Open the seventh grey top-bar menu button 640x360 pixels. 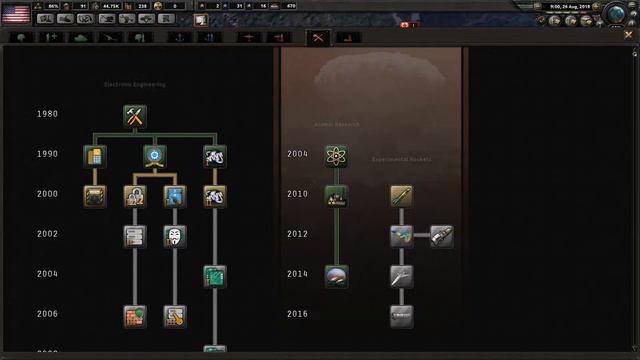[x=167, y=19]
